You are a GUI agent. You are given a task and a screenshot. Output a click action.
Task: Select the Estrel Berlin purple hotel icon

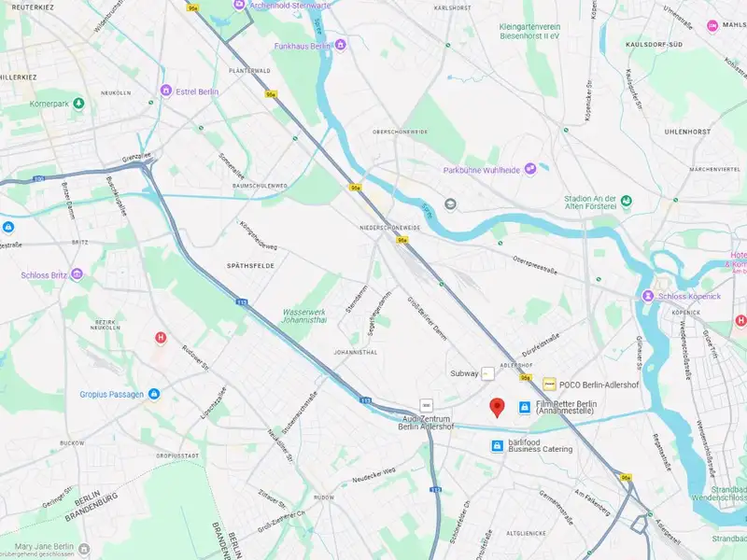click(x=166, y=90)
